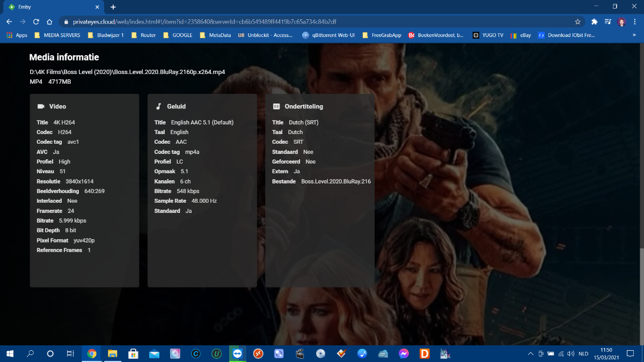This screenshot has width=644, height=362.
Task: Open Windows search from the taskbar
Action: [30, 353]
